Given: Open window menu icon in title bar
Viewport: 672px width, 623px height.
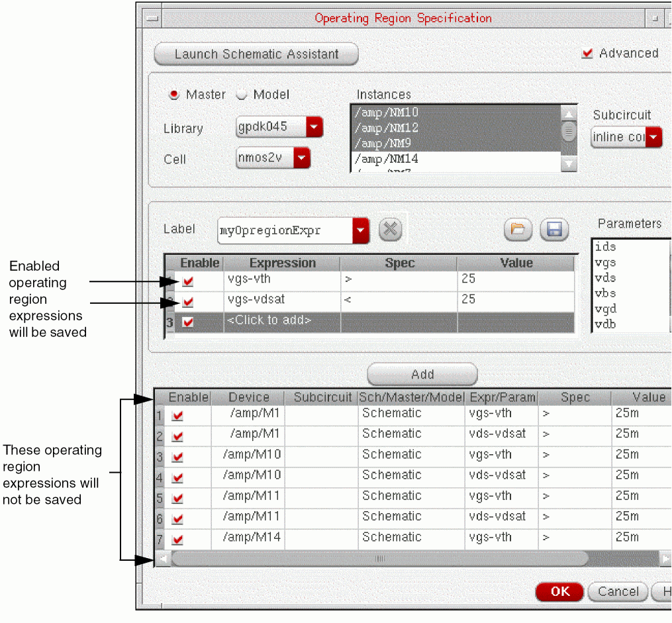Looking at the screenshot, I should point(152,19).
